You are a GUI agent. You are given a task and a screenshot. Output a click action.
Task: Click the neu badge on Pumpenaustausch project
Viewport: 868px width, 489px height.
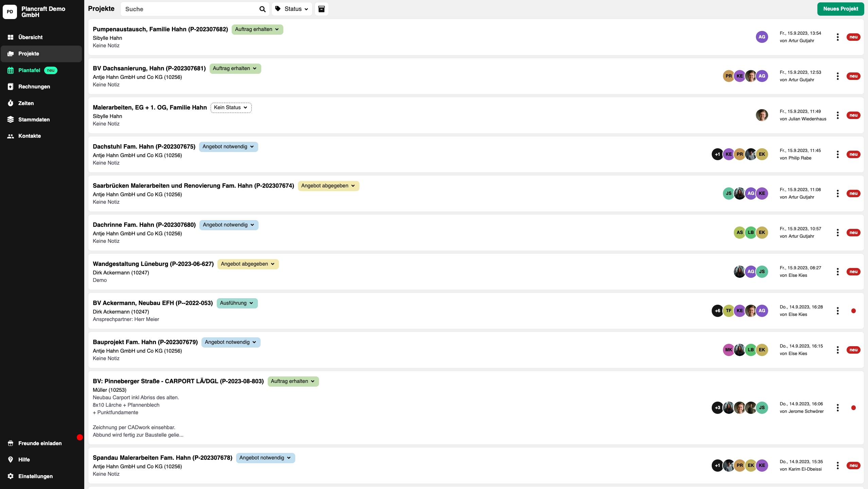click(x=853, y=37)
